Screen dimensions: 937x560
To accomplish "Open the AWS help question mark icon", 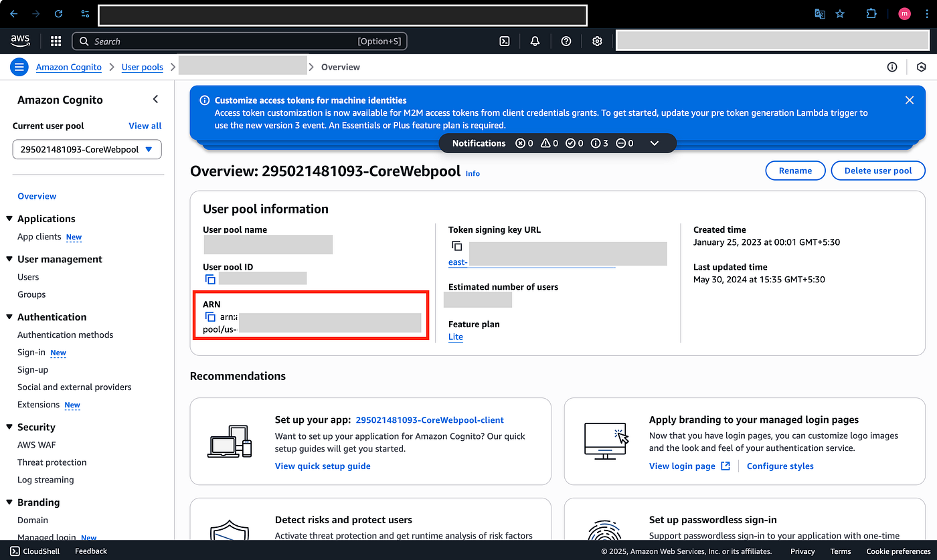I will [x=566, y=41].
